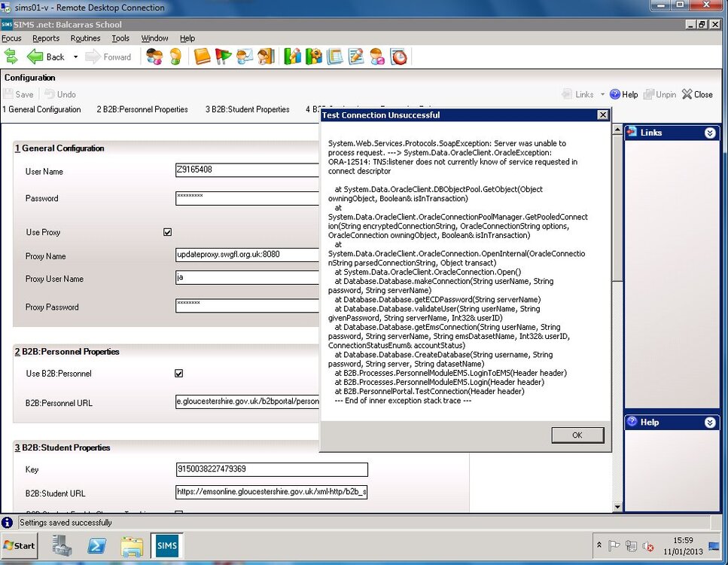Open the green chart icon
This screenshot has height=565, width=728.
click(293, 56)
